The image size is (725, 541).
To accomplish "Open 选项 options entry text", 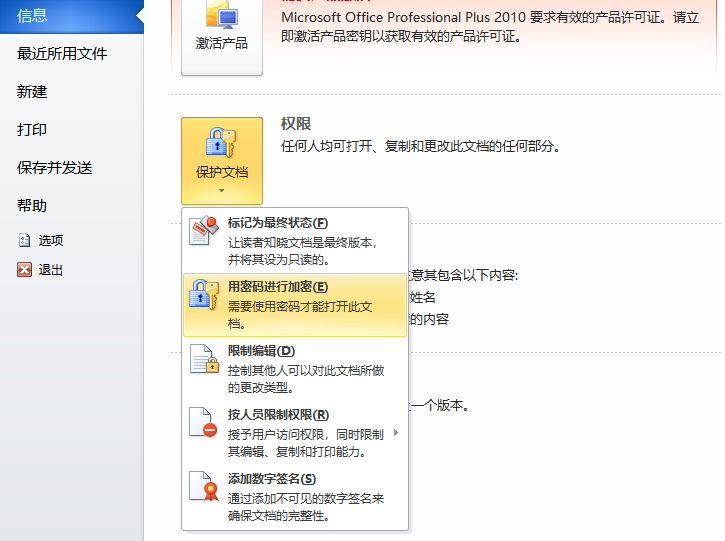I will point(51,240).
